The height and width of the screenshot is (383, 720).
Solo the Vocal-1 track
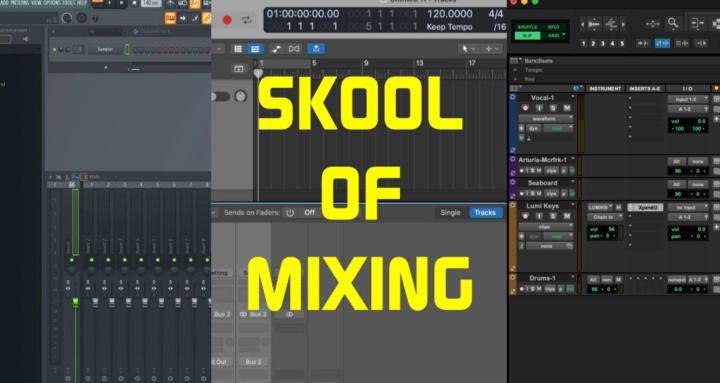(553, 108)
